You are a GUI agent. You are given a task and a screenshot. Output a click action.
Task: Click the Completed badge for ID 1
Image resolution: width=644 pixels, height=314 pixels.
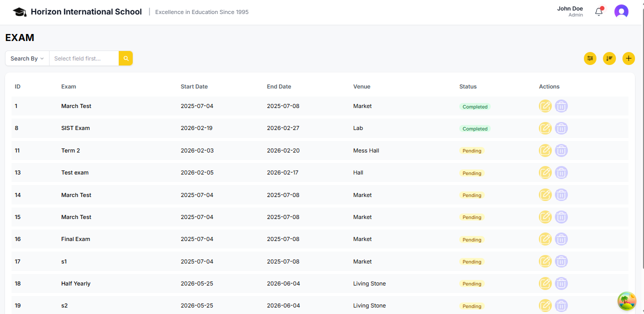(x=475, y=106)
